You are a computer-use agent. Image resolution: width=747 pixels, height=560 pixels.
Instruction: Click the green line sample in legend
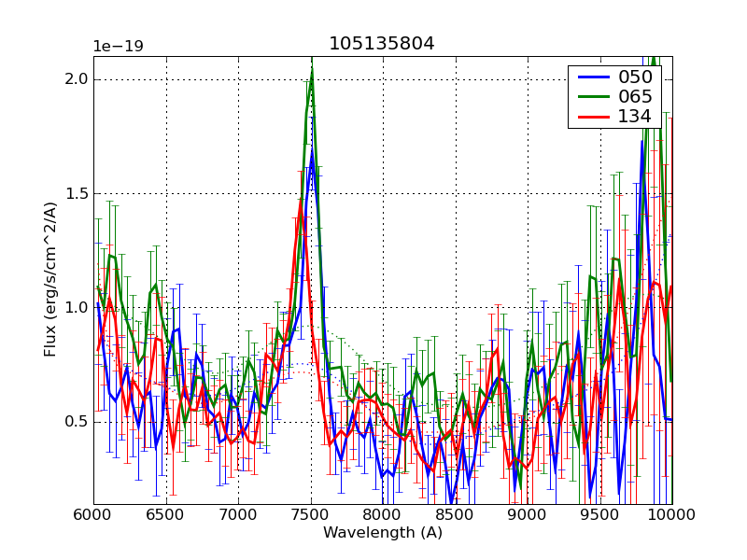coord(590,96)
